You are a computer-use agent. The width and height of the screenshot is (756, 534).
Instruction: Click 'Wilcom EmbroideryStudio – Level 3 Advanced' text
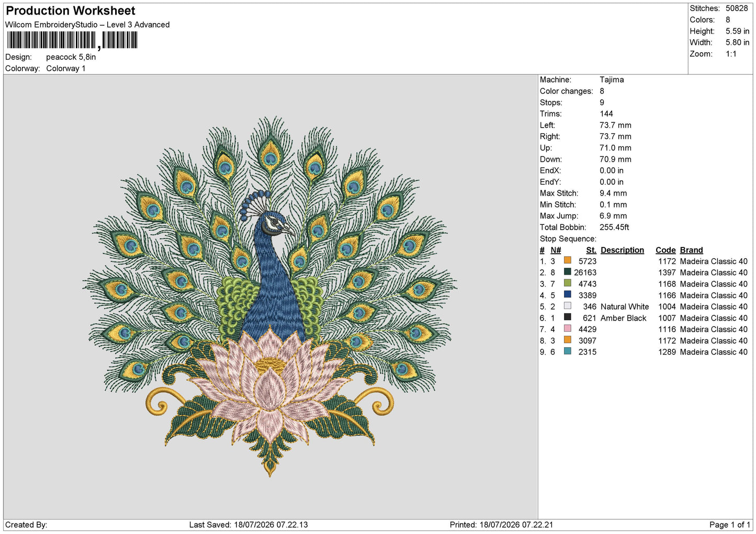(87, 25)
